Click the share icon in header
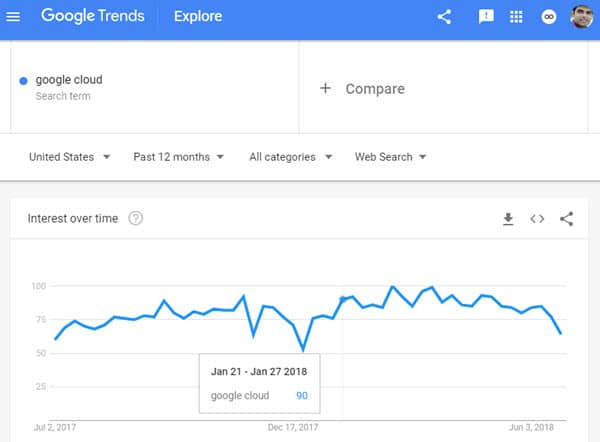 point(444,17)
